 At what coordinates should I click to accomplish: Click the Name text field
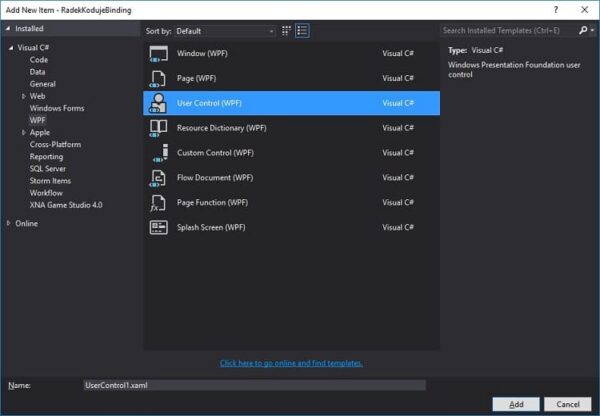[x=254, y=384]
